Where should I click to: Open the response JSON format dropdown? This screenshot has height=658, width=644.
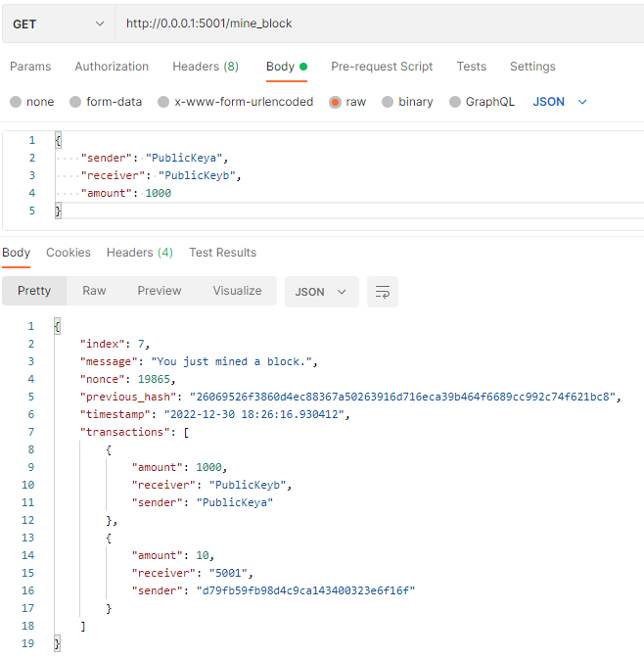pos(321,292)
